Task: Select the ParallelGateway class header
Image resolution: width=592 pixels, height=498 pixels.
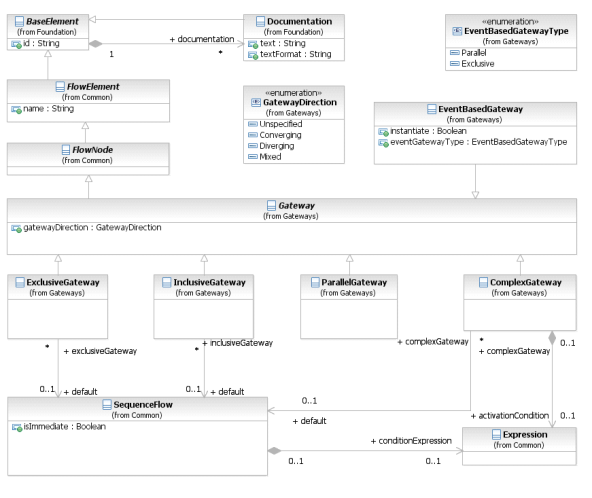Action: [x=349, y=287]
